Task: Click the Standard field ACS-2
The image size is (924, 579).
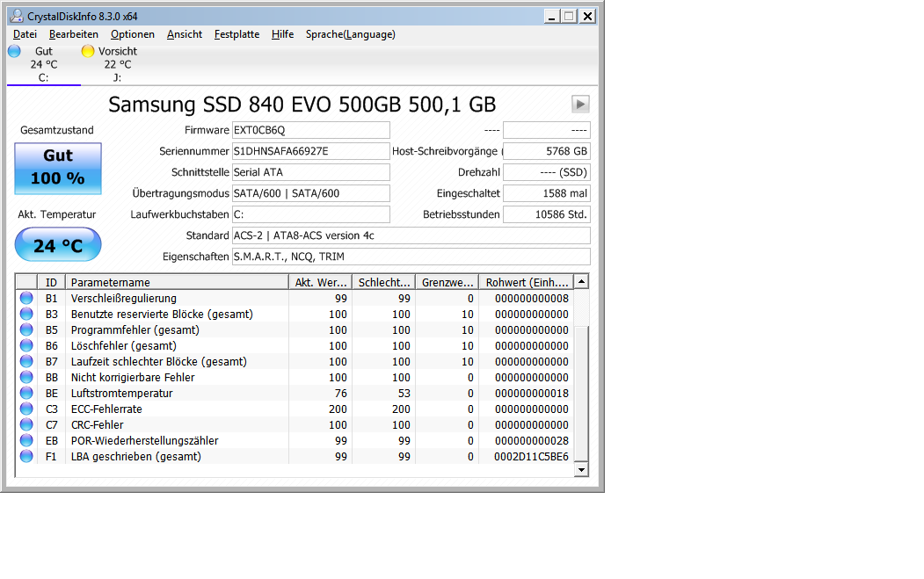Action: click(411, 235)
